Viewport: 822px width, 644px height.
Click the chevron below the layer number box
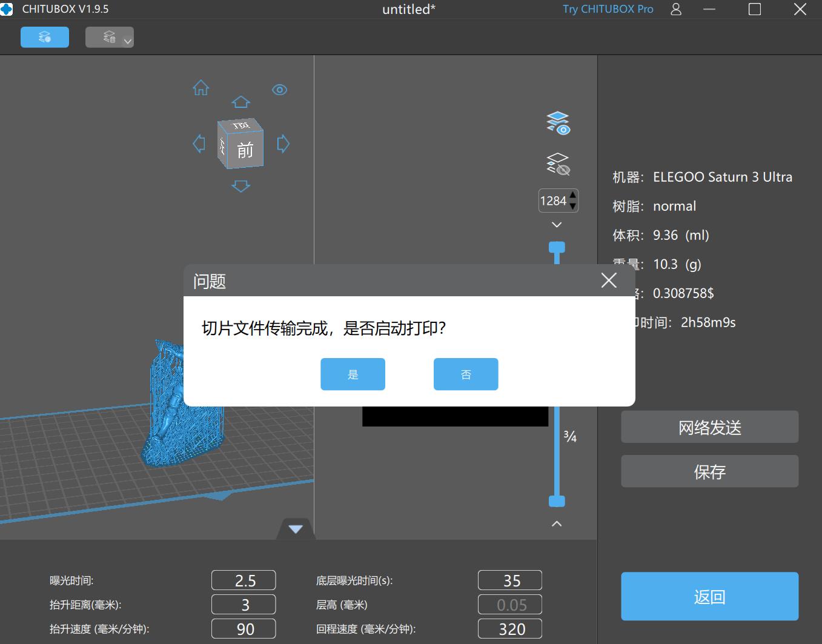[556, 224]
